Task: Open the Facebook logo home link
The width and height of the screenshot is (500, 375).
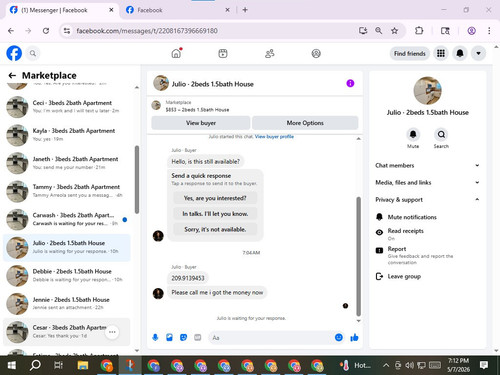Action: pos(14,53)
